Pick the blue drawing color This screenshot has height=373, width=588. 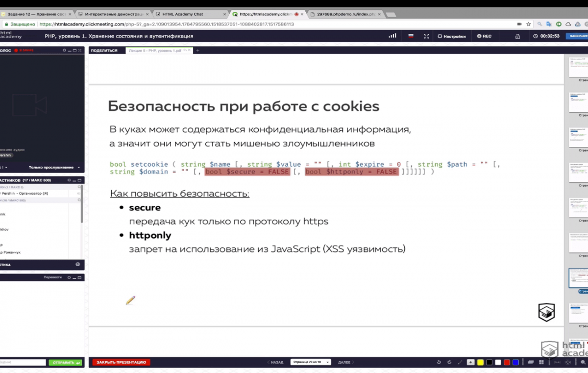coord(515,362)
